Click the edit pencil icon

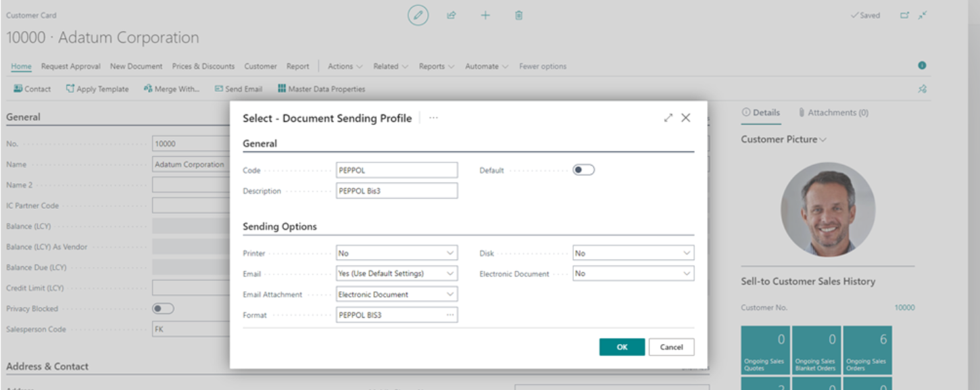pos(418,15)
